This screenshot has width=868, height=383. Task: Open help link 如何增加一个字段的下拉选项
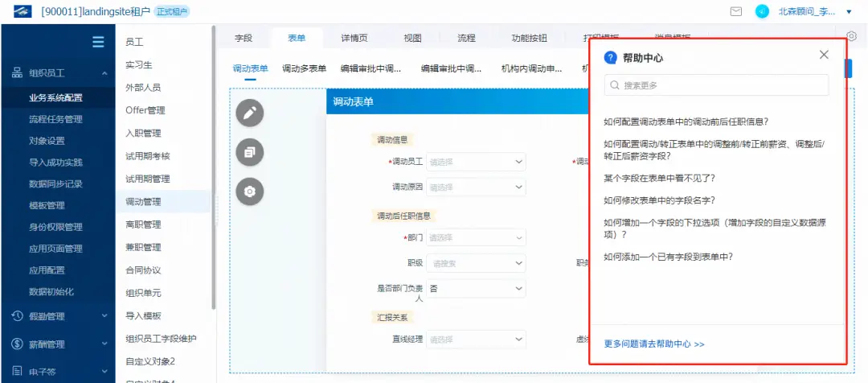(716, 229)
